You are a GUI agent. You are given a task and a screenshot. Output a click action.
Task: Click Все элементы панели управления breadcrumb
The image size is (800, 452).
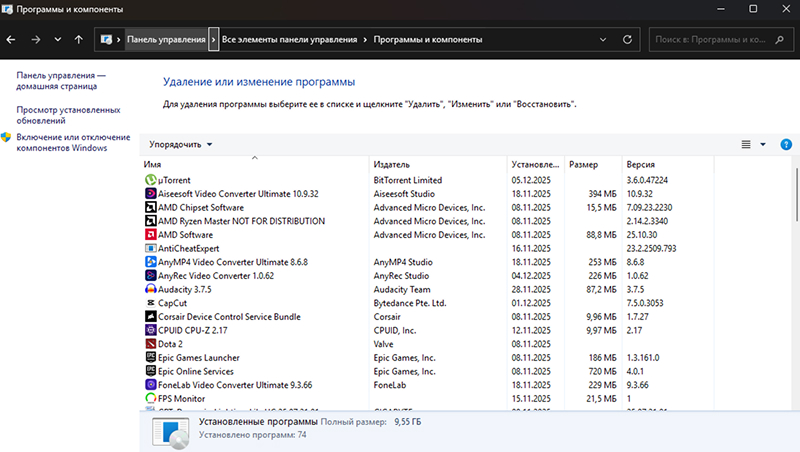click(x=289, y=40)
